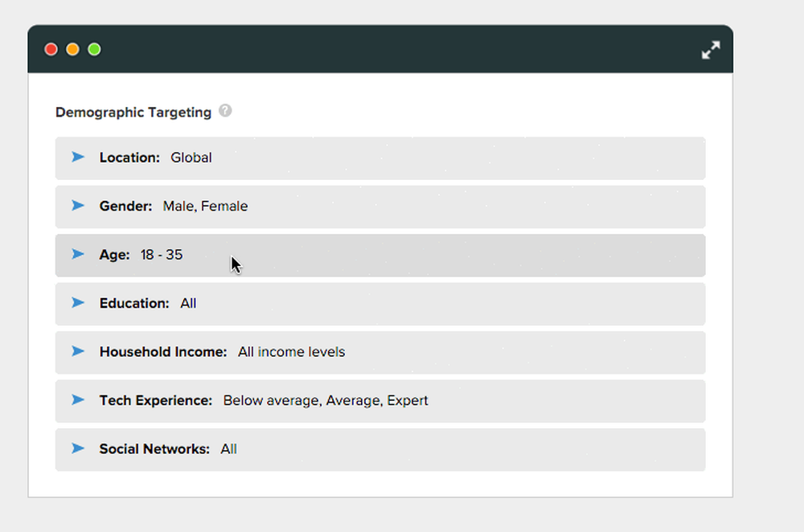Image resolution: width=804 pixels, height=532 pixels.
Task: Expand the Gender arrow
Action: [78, 206]
